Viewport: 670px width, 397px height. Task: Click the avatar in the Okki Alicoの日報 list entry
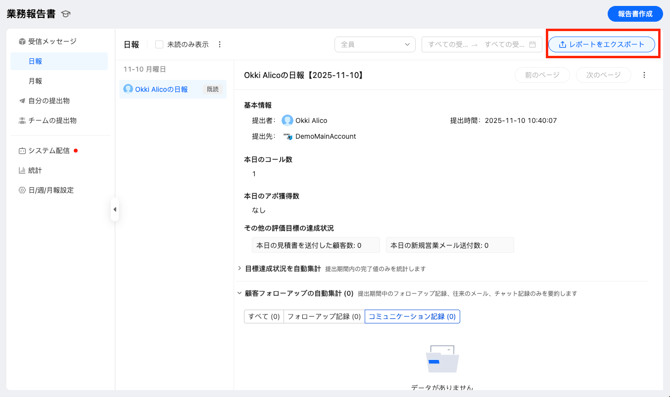128,89
